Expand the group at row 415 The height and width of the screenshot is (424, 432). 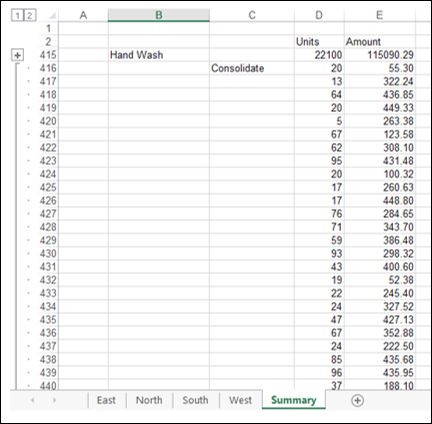[18, 55]
